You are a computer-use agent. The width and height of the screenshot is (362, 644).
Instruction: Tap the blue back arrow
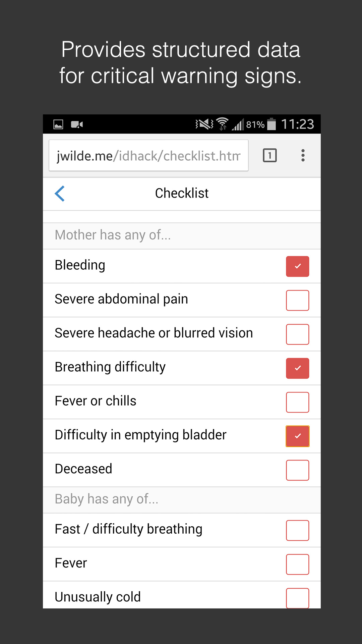(60, 194)
